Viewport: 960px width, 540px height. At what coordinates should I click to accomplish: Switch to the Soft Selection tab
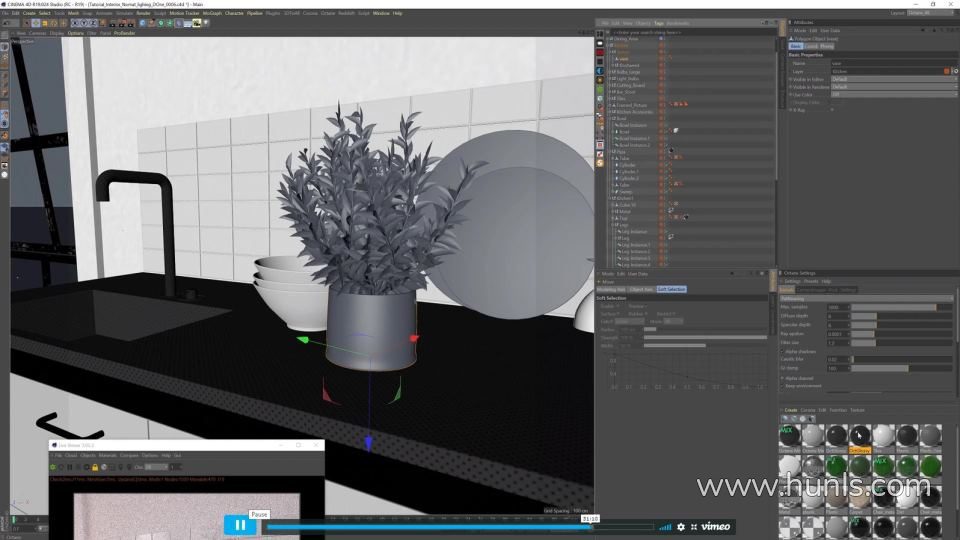[671, 289]
